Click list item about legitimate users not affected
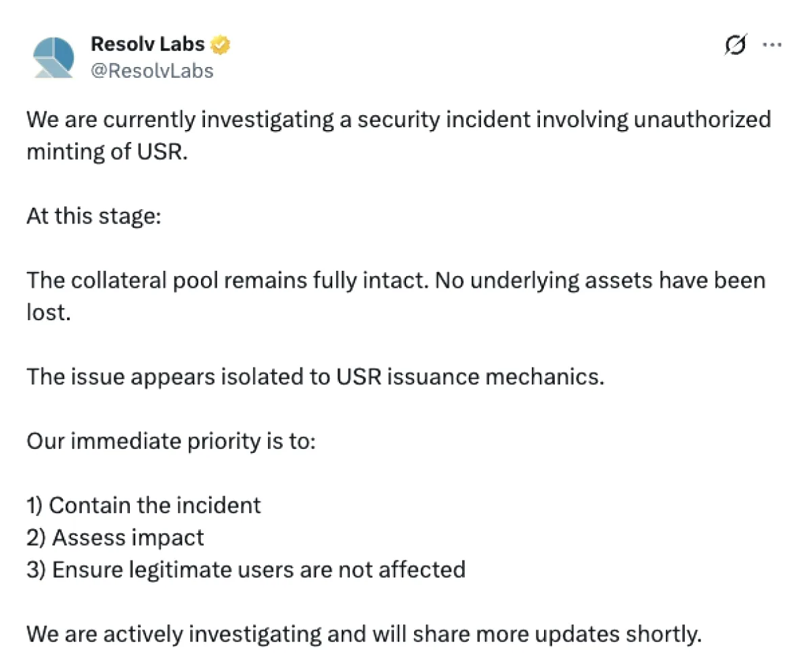 246,569
